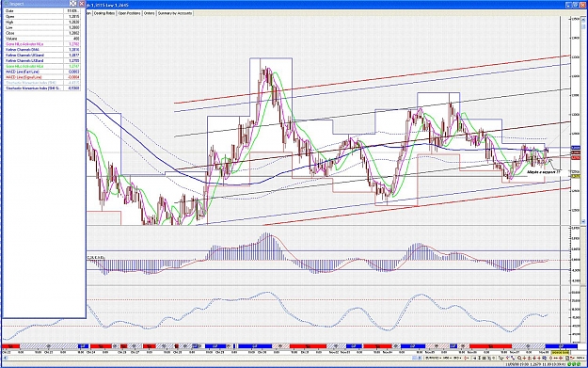
Task: Open the Open Positions tab
Action: [130, 13]
